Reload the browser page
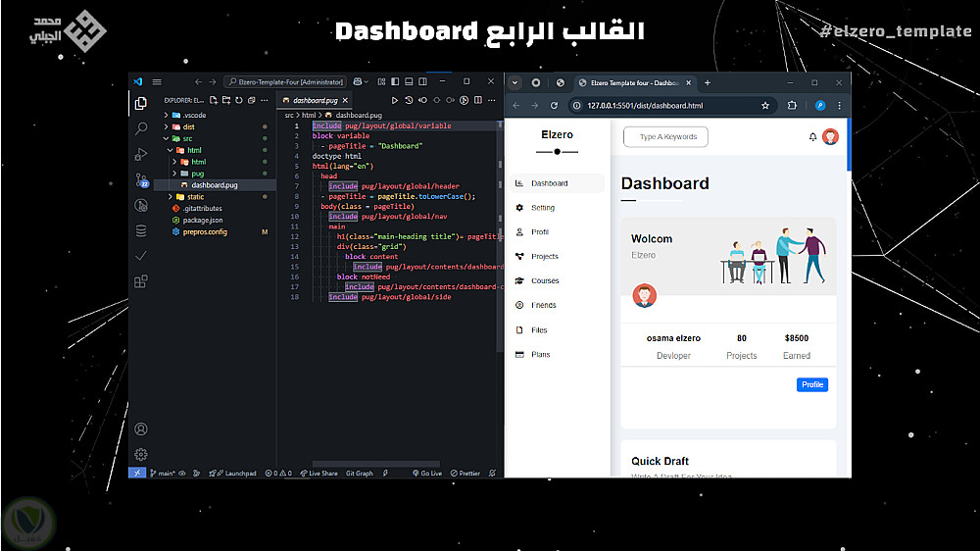Image resolution: width=980 pixels, height=551 pixels. 554,106
